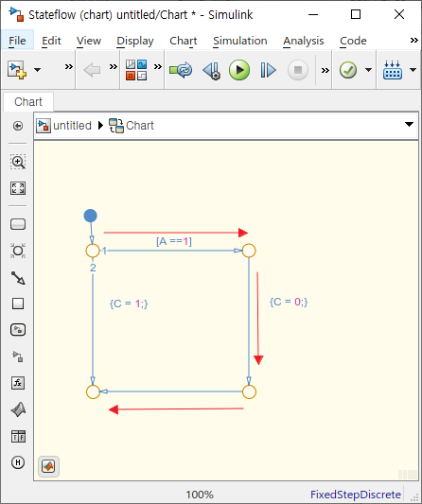The image size is (422, 504).
Task: Select the Simulink State tool
Action: (x=18, y=330)
